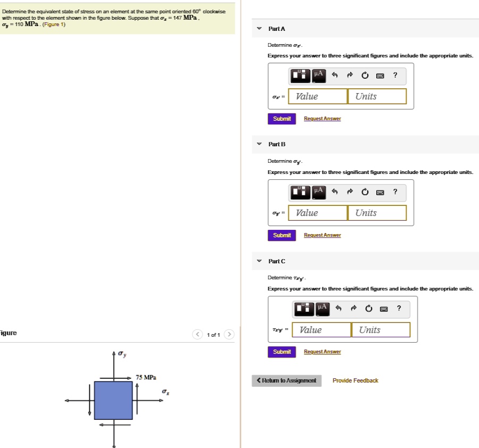Image resolution: width=479 pixels, height=448 pixels.
Task: Click the redo arrow in Part B toolbar
Action: point(350,192)
